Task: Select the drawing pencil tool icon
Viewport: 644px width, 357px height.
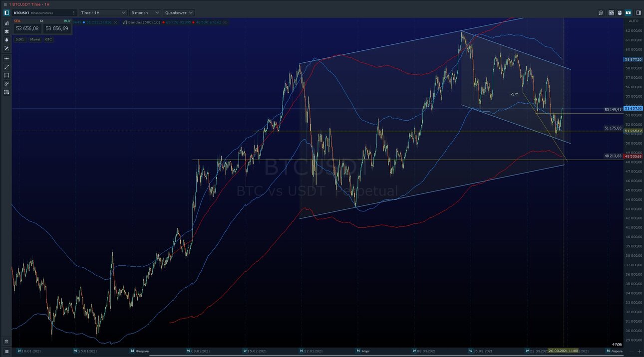Action: 6,48
